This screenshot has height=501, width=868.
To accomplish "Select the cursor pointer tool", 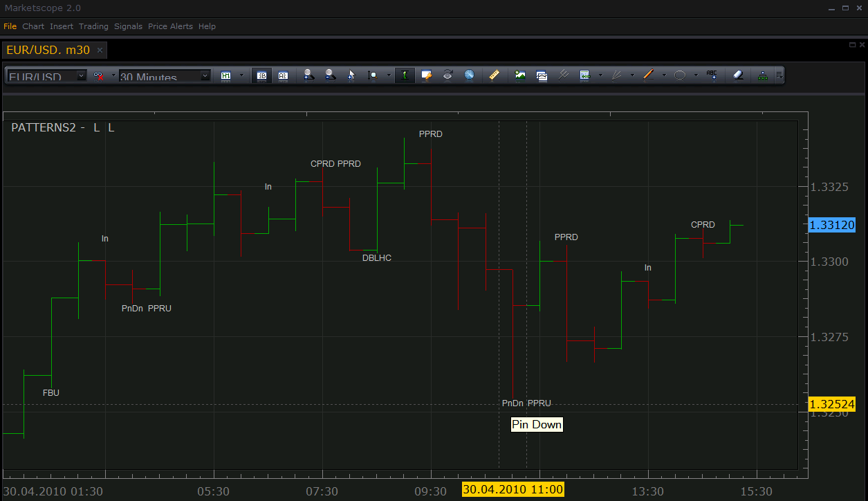I will point(351,75).
